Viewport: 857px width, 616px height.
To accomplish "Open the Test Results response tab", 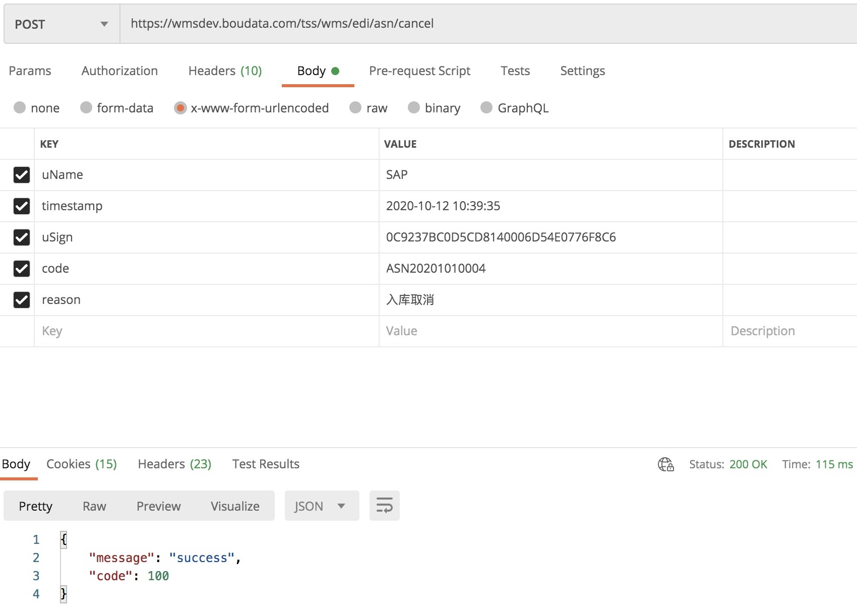I will (x=266, y=464).
